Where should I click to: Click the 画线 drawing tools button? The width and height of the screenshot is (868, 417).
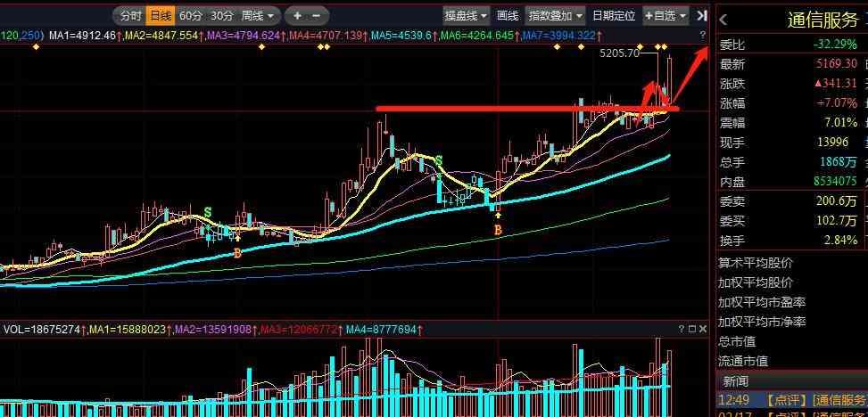point(508,16)
